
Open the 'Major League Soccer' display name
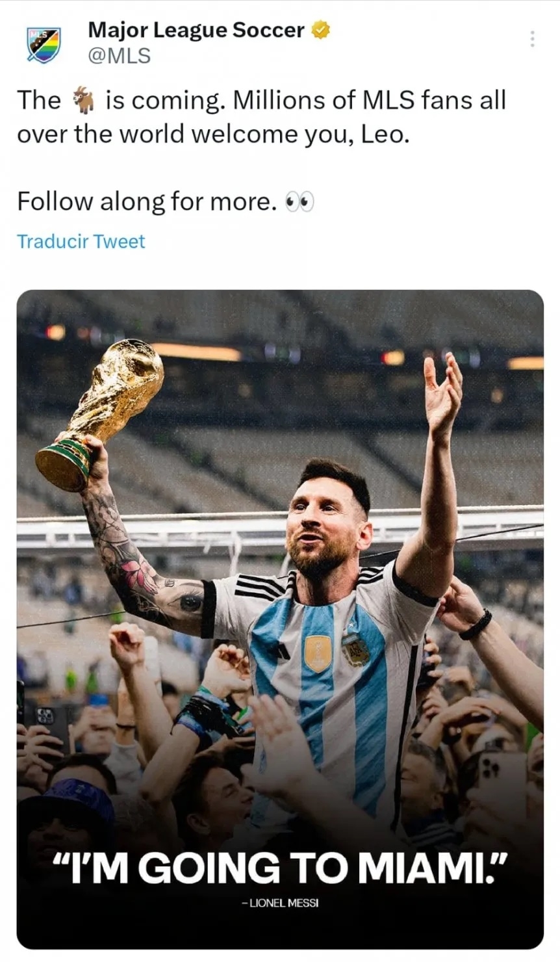(x=196, y=30)
